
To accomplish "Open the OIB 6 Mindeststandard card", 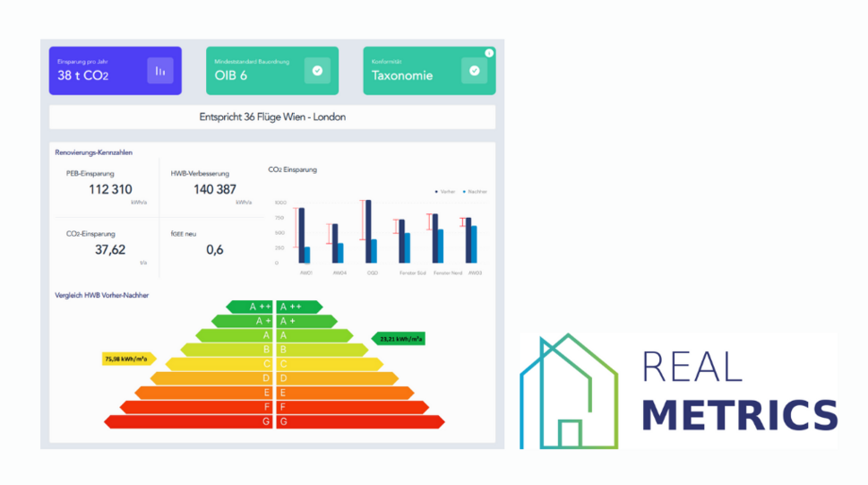I will (x=272, y=71).
